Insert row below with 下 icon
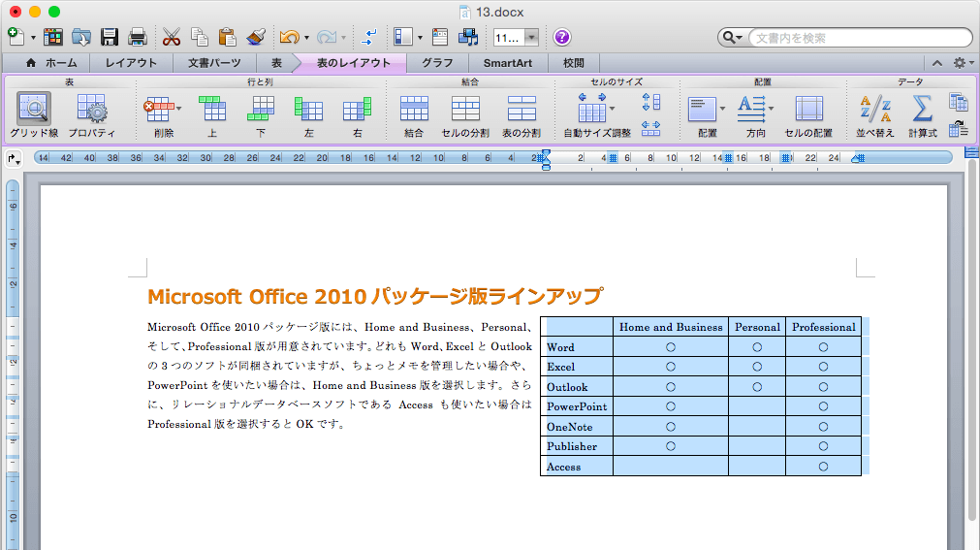980x550 pixels. 261,115
